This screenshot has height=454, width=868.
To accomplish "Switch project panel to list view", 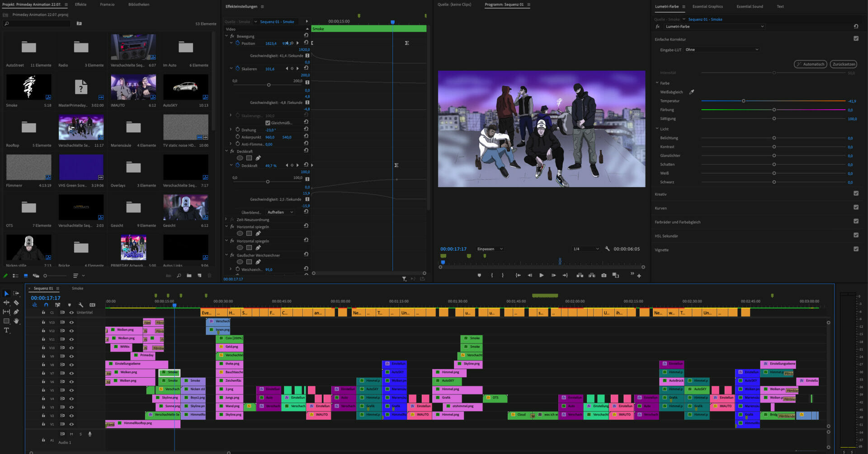I will point(15,276).
